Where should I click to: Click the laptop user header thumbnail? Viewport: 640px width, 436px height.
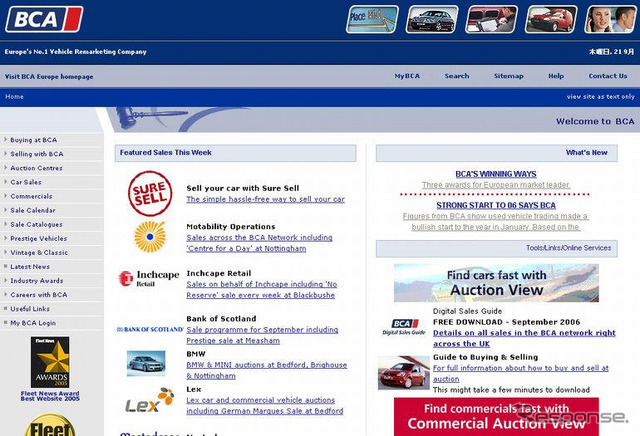pos(491,19)
